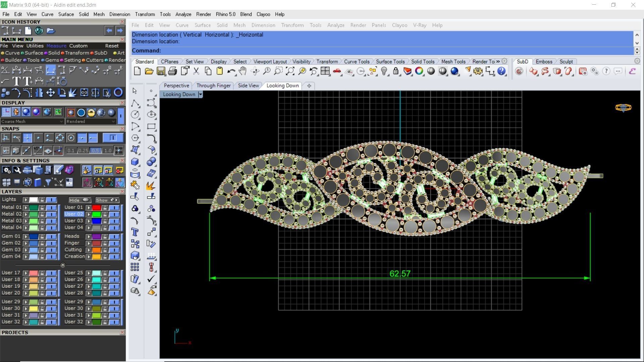Screen dimensions: 644x362
Task: Open the Looking Down viewport dropdown arrow
Action: 200,95
